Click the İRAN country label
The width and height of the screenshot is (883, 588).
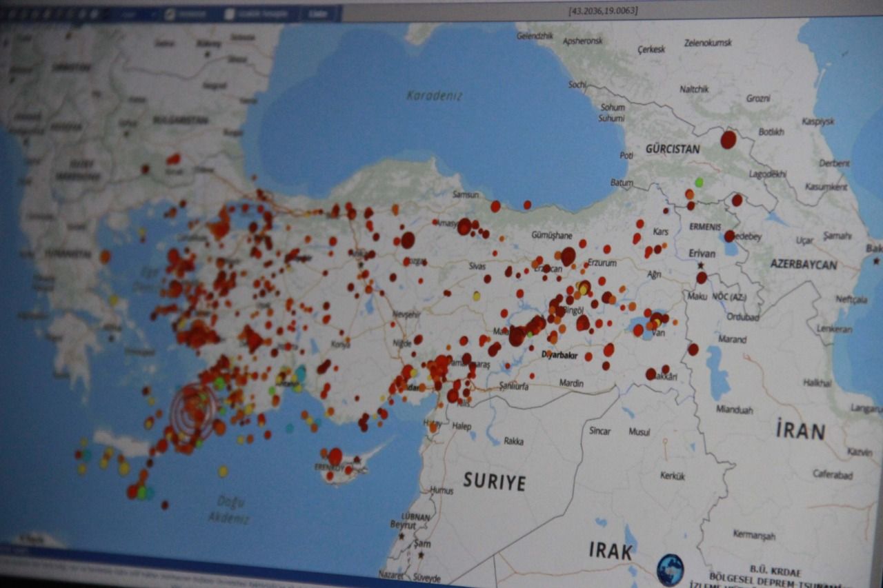800,432
